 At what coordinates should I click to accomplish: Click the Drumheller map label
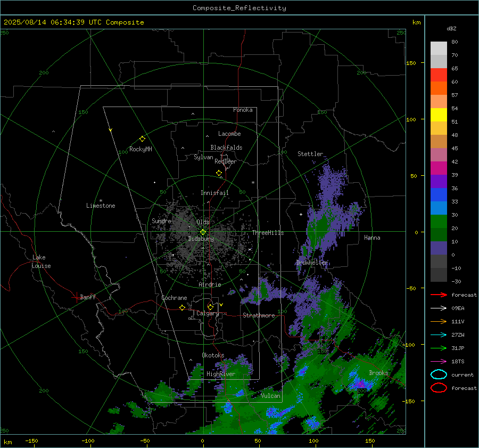pyautogui.click(x=312, y=263)
